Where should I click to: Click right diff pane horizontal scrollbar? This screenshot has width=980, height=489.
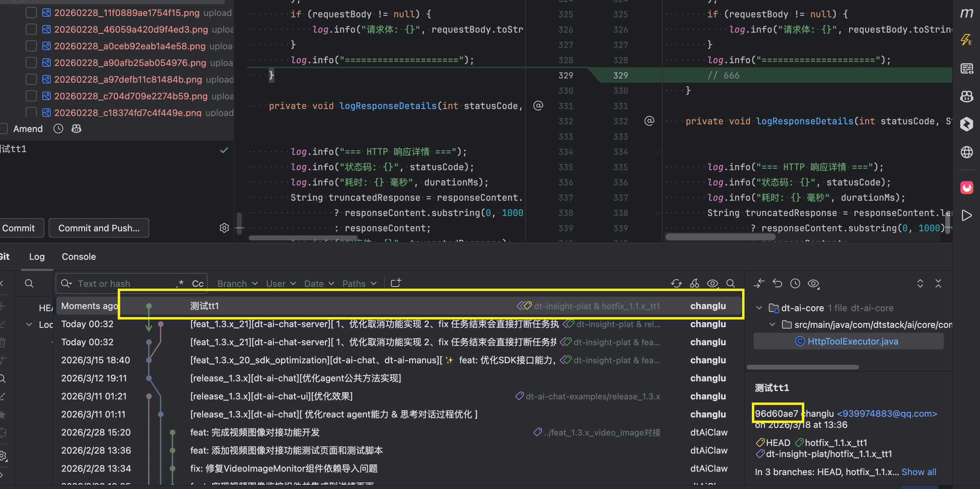coord(720,237)
